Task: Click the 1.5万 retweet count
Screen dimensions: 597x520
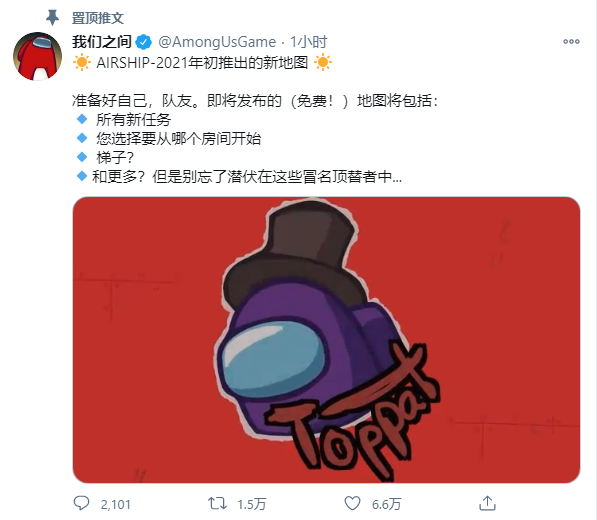Action: 252,504
